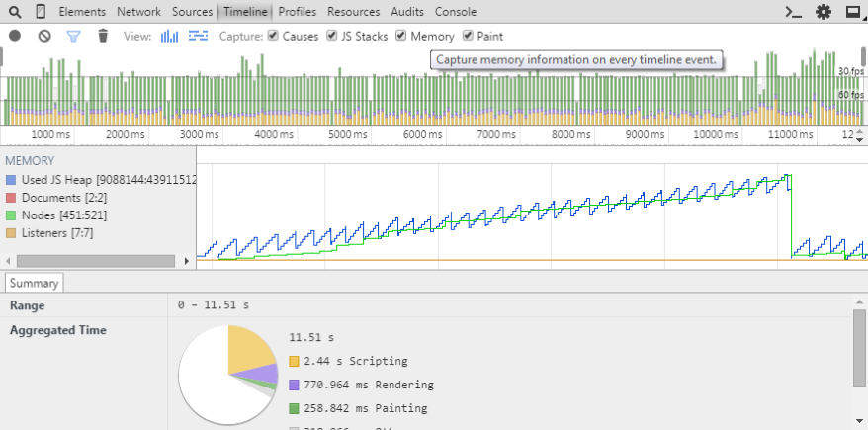The height and width of the screenshot is (430, 868).
Task: Click the garbage collection trash icon
Action: 103,36
